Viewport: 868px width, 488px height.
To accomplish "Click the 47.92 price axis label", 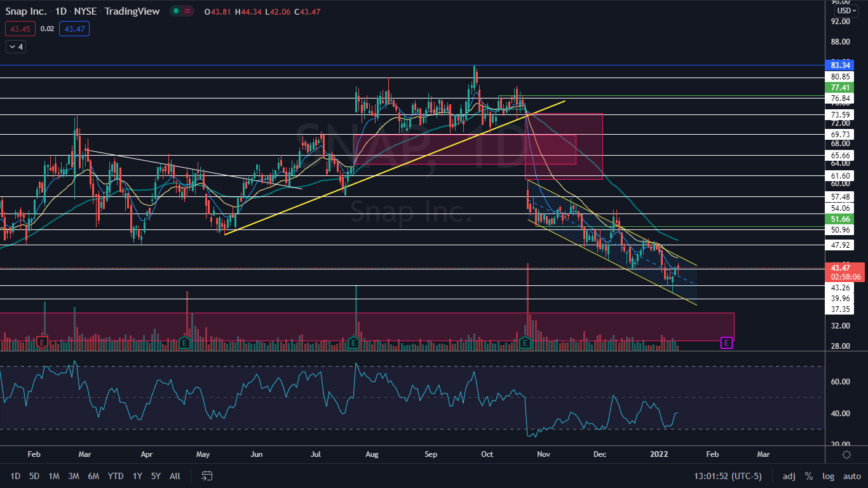I will [x=840, y=245].
